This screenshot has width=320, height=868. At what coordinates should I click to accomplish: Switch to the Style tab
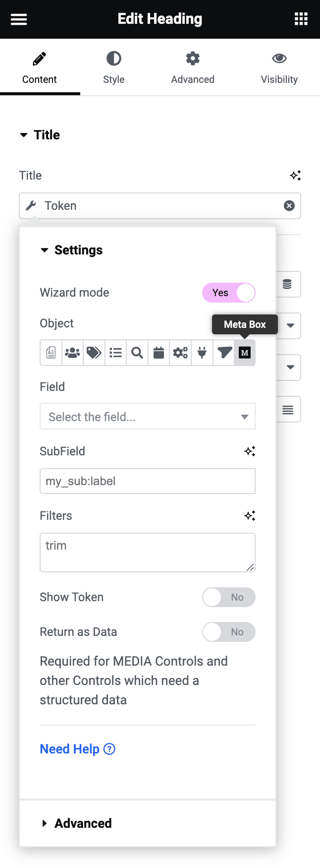coord(113,68)
